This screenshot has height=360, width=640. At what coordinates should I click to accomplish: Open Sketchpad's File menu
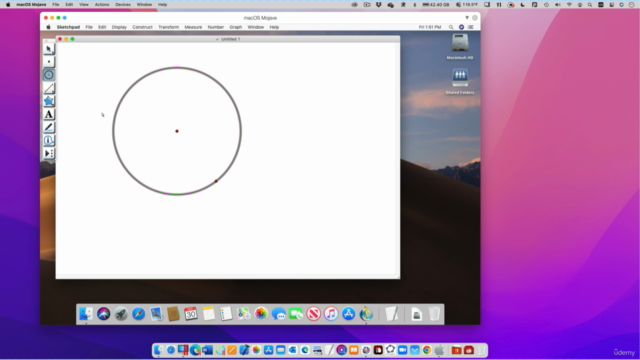[89, 27]
